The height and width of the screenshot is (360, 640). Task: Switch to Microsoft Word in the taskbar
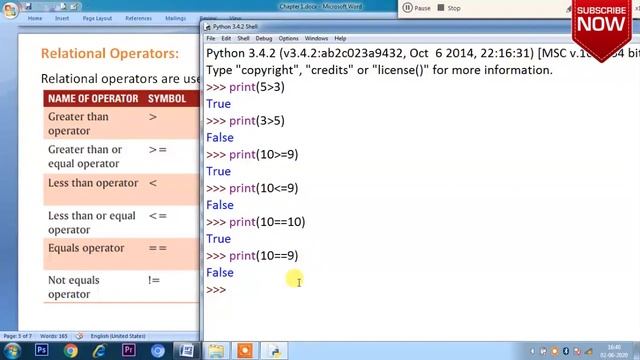187,351
